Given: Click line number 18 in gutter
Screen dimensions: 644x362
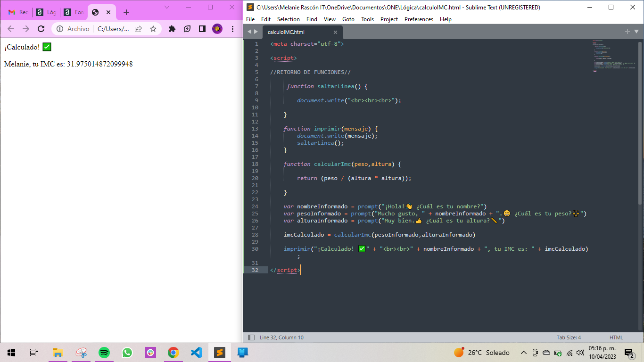Looking at the screenshot, I should [255, 164].
